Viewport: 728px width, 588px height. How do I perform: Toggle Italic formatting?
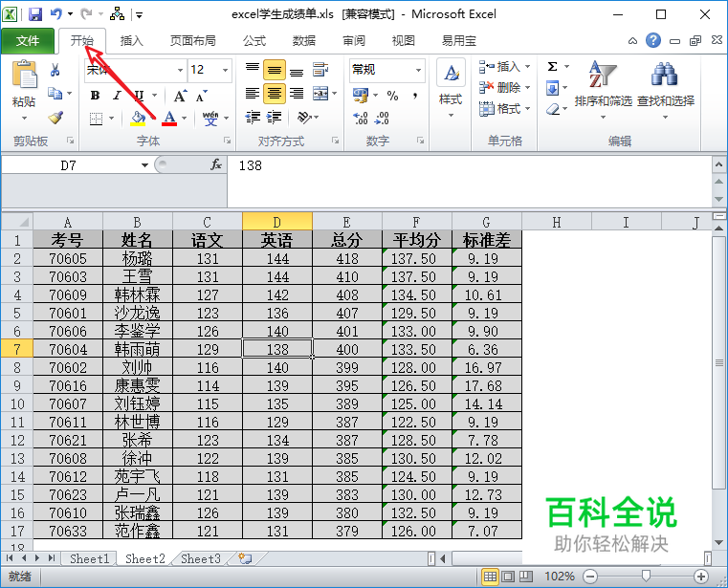[x=117, y=96]
